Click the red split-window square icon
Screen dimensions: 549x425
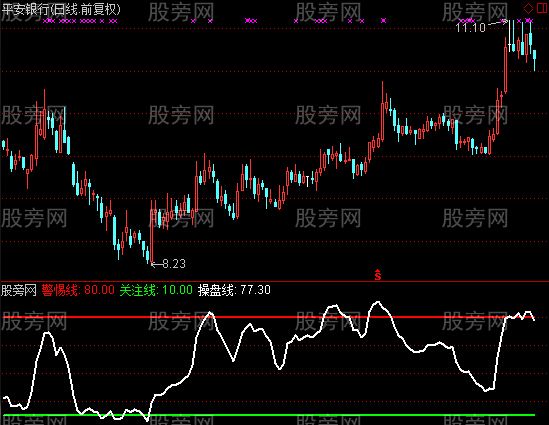[x=541, y=8]
